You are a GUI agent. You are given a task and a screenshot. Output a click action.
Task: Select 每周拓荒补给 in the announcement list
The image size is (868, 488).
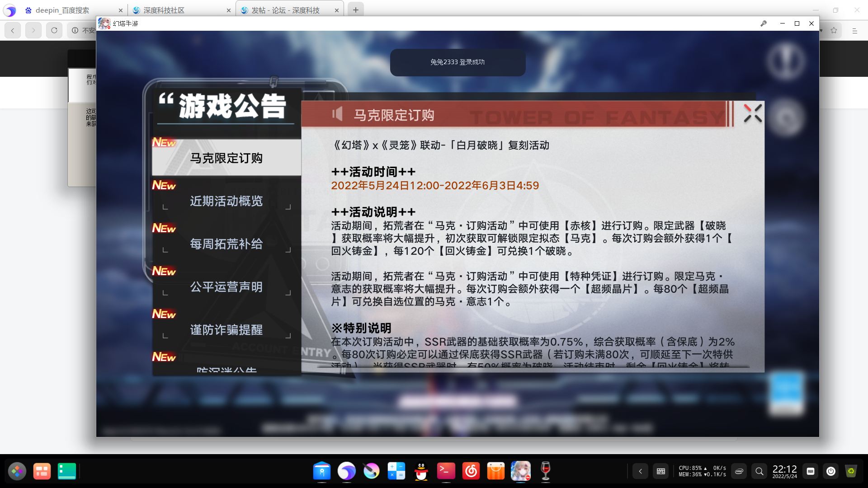click(x=226, y=244)
